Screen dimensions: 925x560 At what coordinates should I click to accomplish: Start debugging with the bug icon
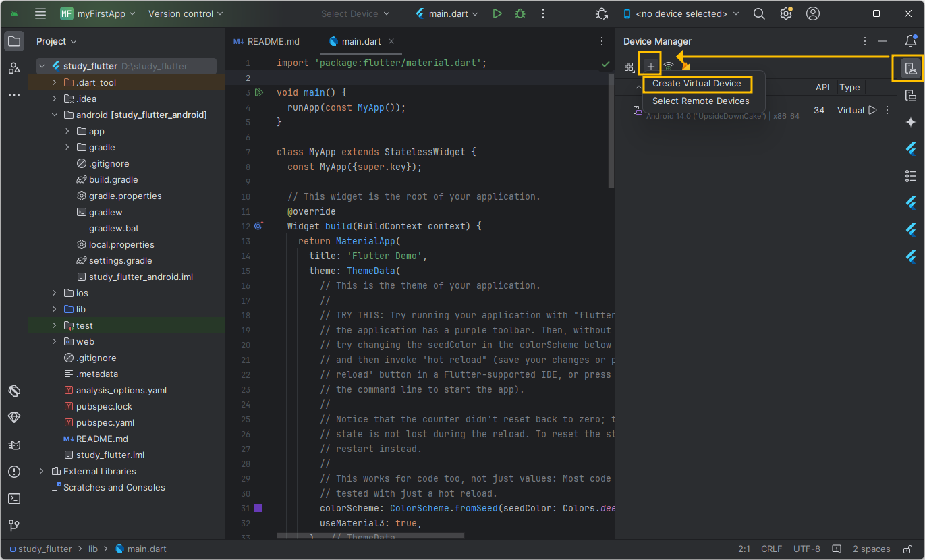[520, 13]
